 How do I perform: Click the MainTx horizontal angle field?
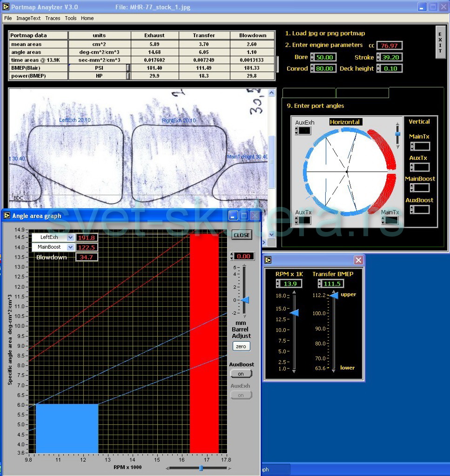(392, 221)
